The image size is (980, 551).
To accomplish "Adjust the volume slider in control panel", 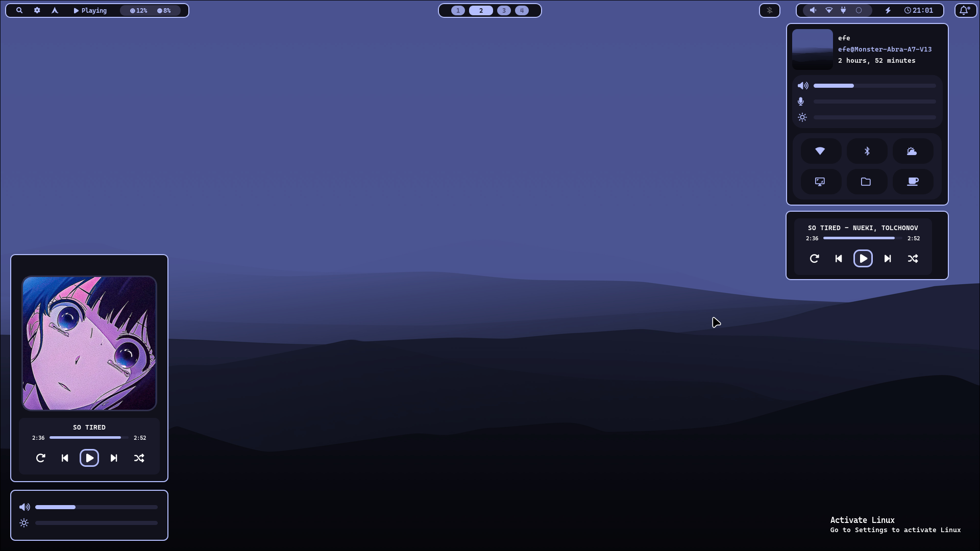I will pos(874,86).
